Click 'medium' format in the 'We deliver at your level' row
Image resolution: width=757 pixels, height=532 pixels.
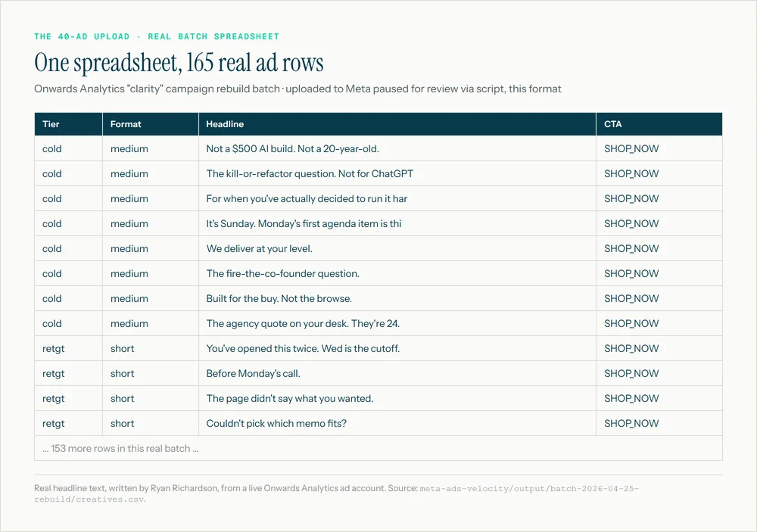pyautogui.click(x=129, y=249)
